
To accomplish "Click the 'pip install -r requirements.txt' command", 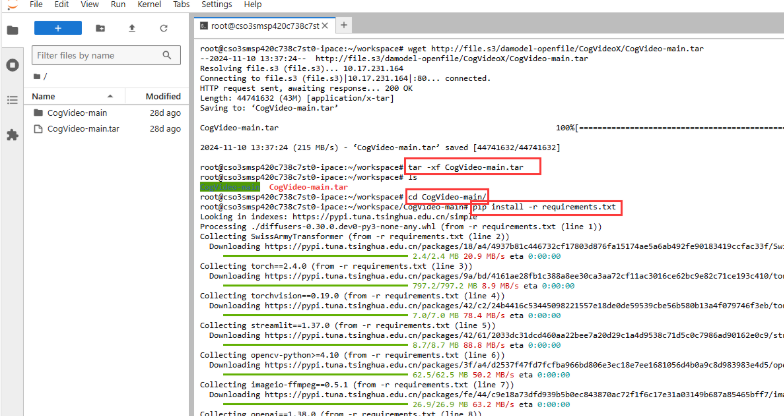I will (x=544, y=206).
